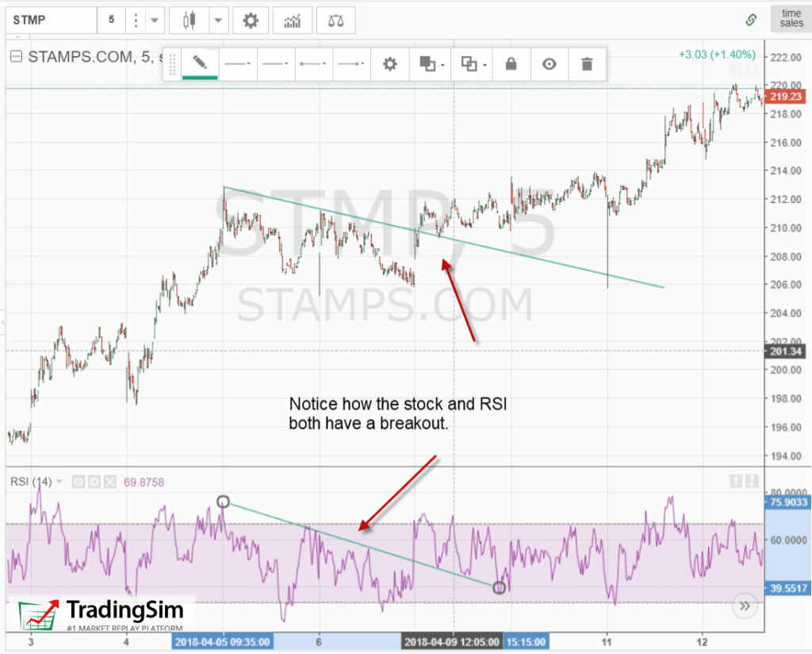Open the left line-end style dropdown
The image size is (812, 654).
click(313, 64)
